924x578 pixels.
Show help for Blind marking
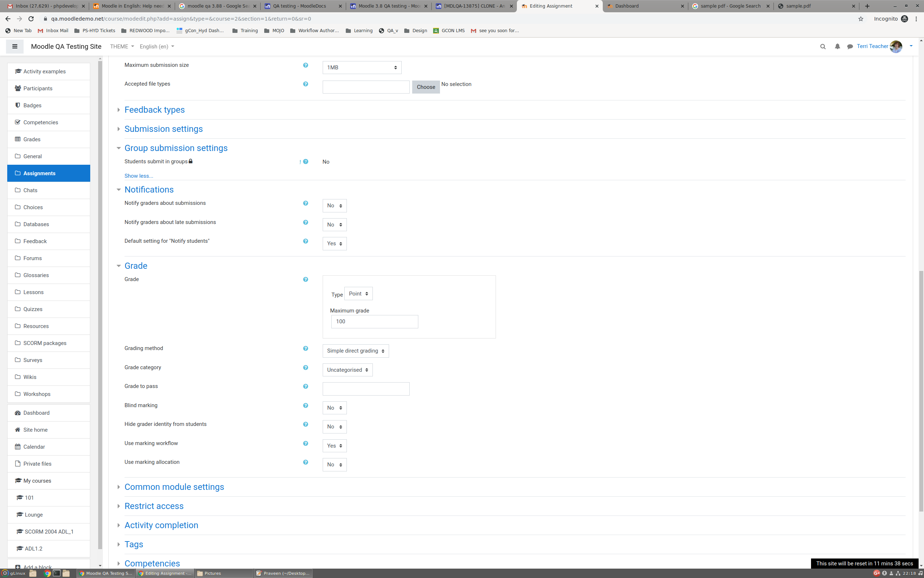click(305, 406)
